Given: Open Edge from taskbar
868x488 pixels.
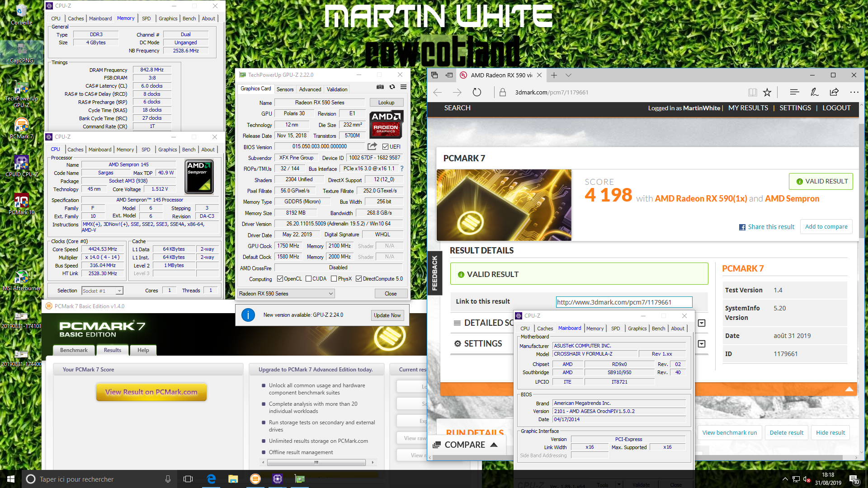Looking at the screenshot, I should (x=211, y=479).
